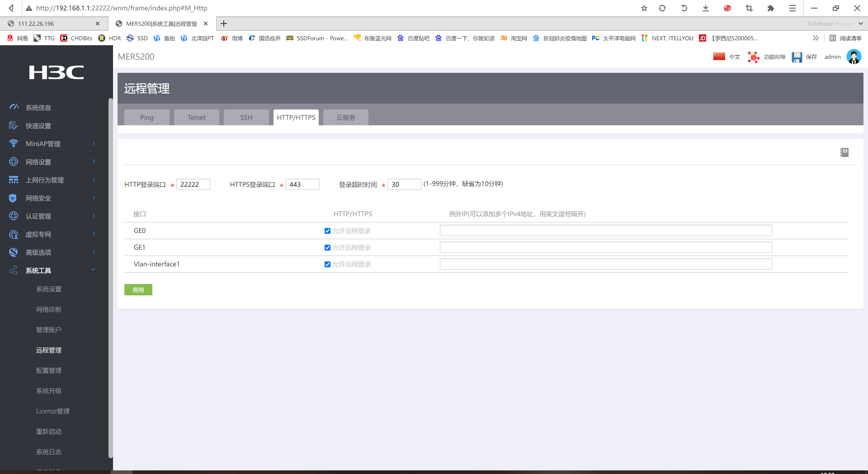Open browser extensions puzzle icon
Image resolution: width=868 pixels, height=474 pixels.
[x=771, y=8]
